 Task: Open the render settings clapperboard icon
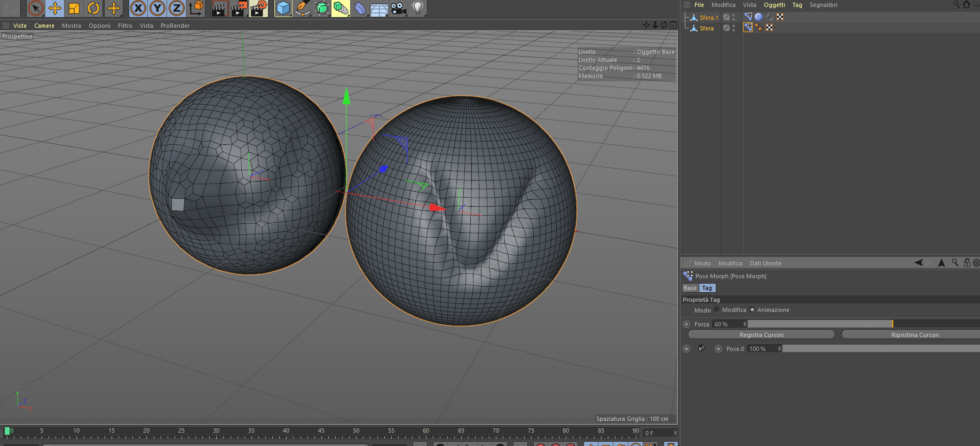pos(258,8)
